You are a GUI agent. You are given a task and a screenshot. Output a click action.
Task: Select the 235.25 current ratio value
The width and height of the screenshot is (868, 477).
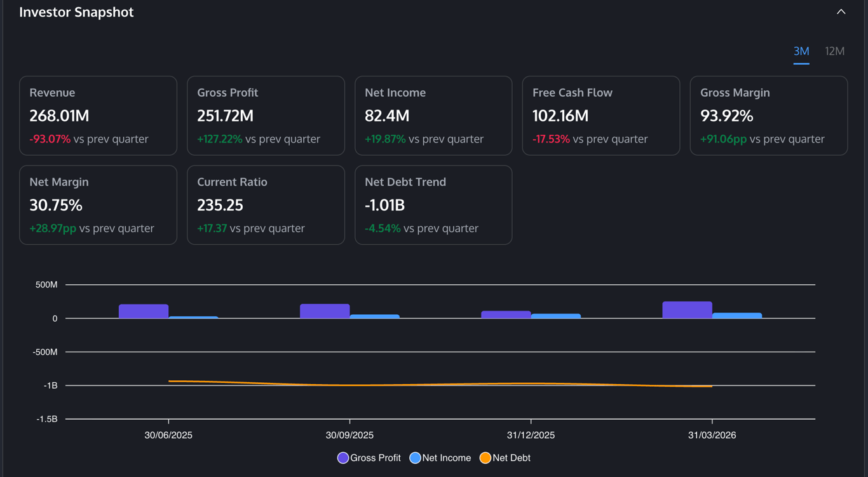click(220, 205)
